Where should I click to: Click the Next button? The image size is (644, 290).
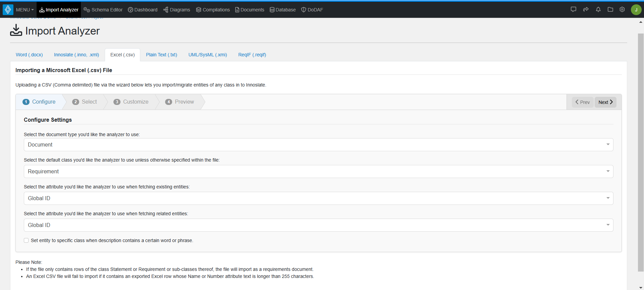(605, 102)
